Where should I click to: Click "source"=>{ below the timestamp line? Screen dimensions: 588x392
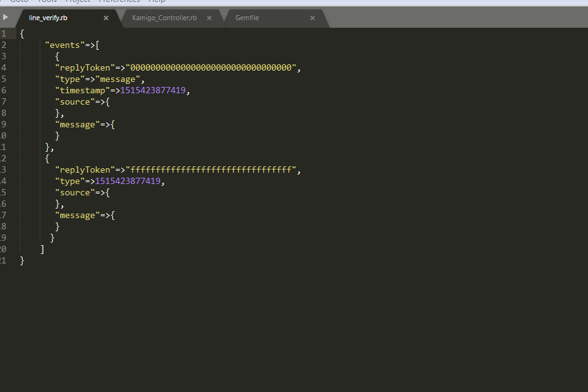[82, 101]
